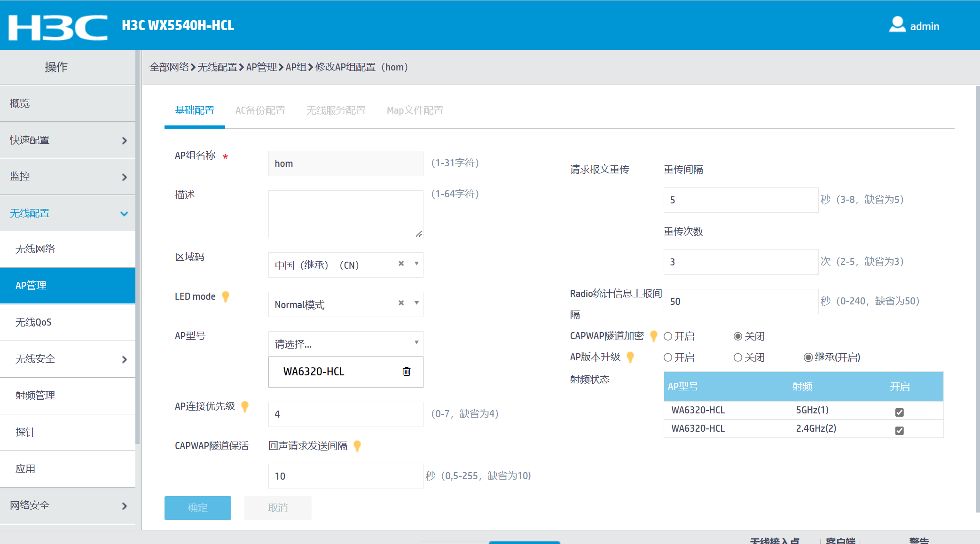Uncheck the 2.4GHz(2) radio enable checkbox
Image resolution: width=980 pixels, height=544 pixels.
[x=899, y=431]
